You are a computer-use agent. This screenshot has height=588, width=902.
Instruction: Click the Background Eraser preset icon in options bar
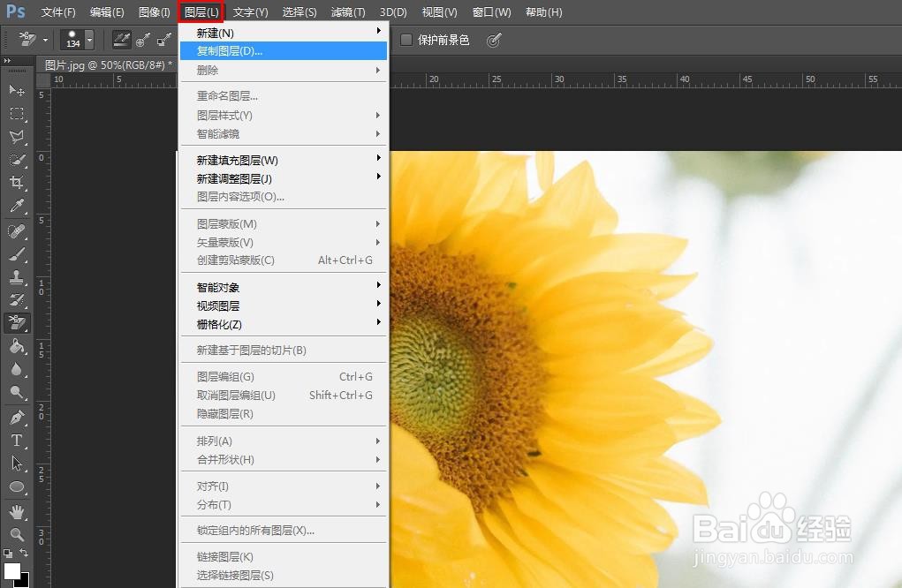27,39
